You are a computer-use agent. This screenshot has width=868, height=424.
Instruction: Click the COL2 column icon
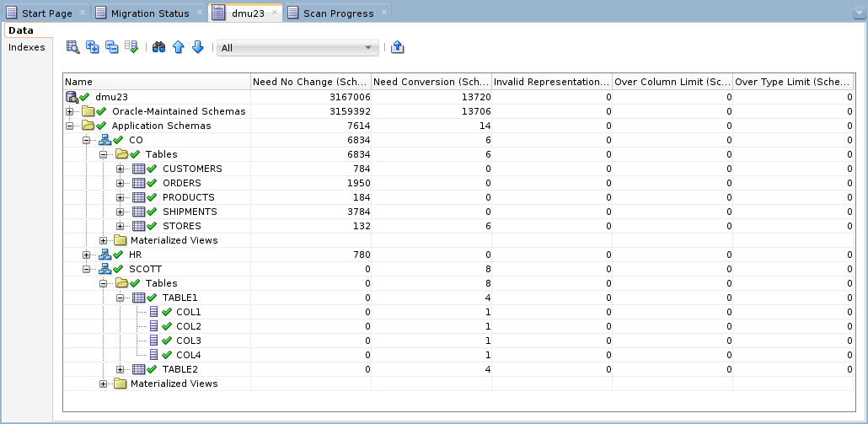154,326
